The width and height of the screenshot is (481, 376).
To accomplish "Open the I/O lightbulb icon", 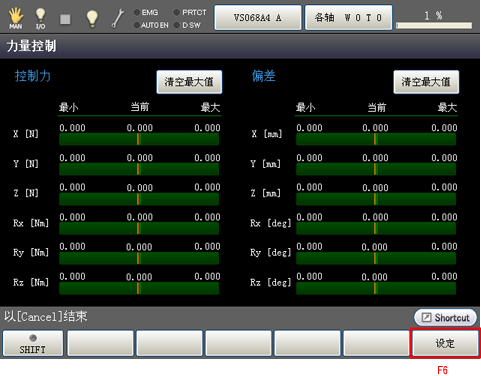I will coord(40,18).
